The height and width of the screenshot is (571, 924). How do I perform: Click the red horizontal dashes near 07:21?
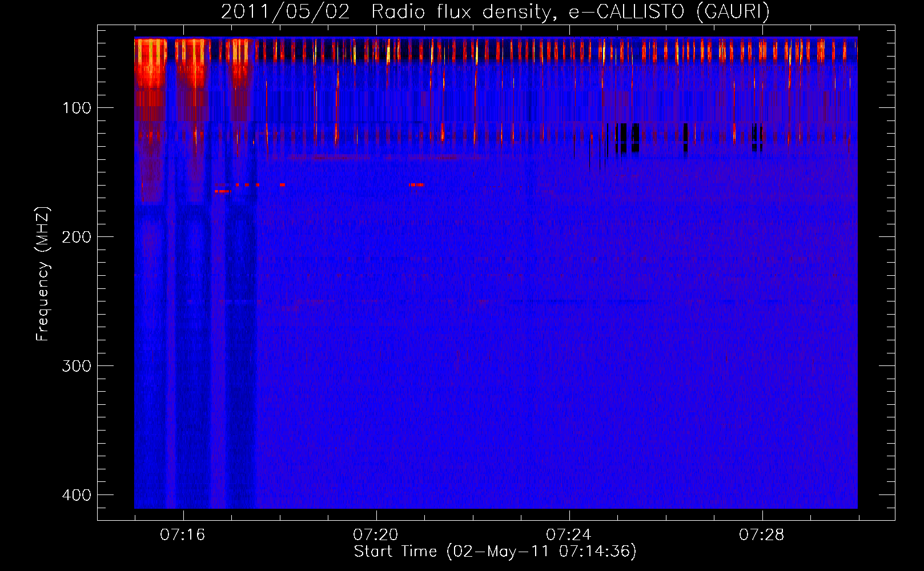[417, 184]
